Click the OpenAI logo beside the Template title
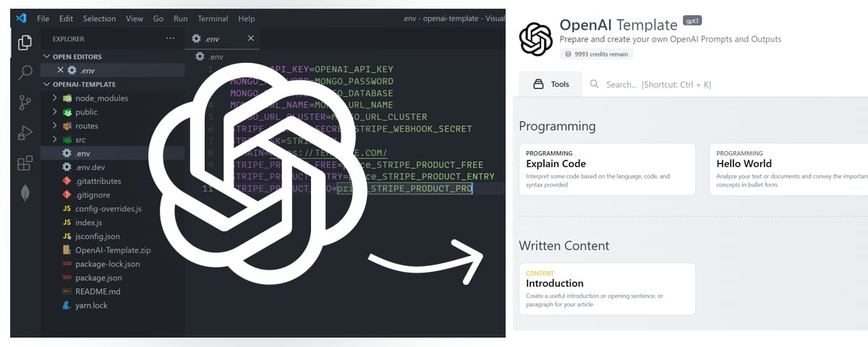This screenshot has width=868, height=347. tap(536, 39)
